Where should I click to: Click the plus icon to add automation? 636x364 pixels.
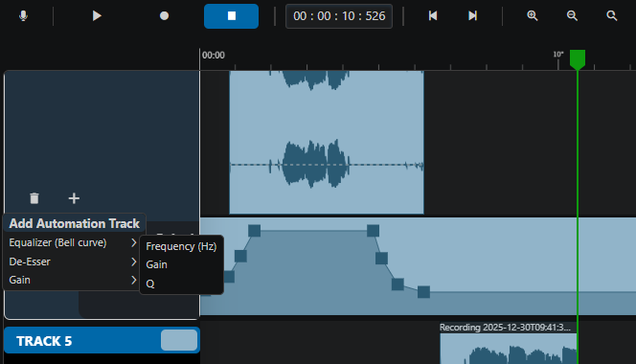click(74, 198)
